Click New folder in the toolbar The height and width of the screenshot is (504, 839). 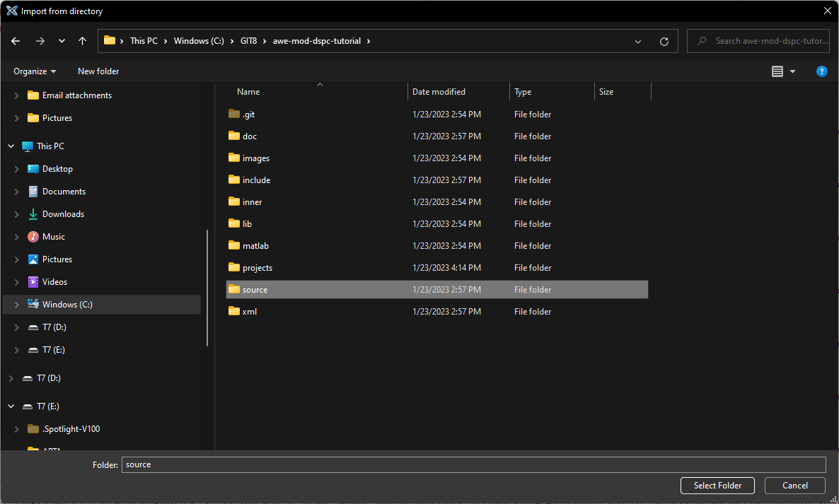(x=98, y=71)
